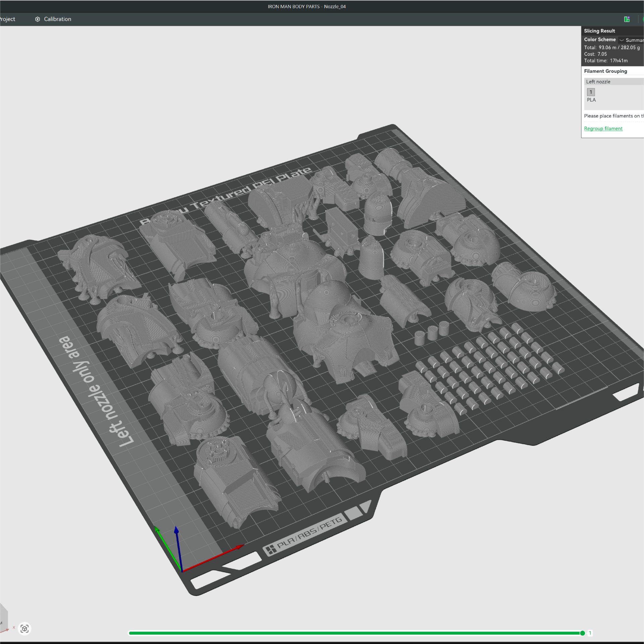This screenshot has height=644, width=644.
Task: Click the Slicing Result panel header
Action: (599, 31)
